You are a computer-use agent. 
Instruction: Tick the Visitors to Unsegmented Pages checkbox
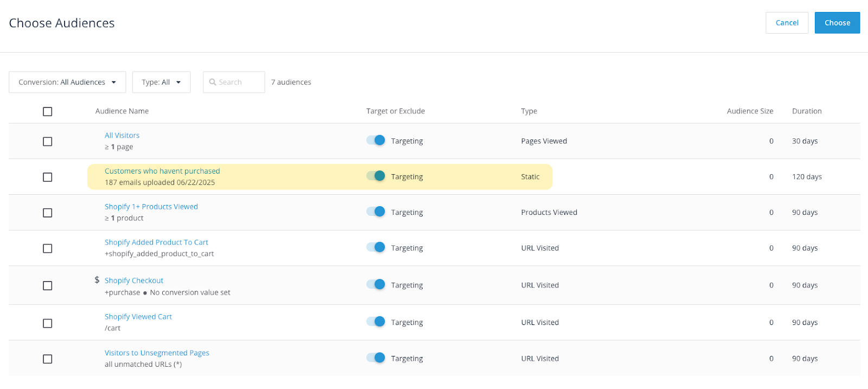[48, 359]
